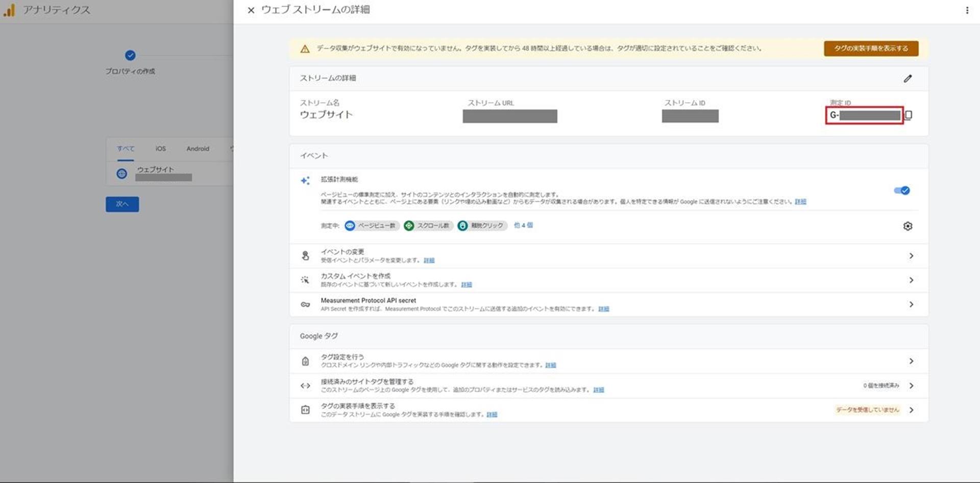This screenshot has width=980, height=483.
Task: Copy the measurement ID with copy icon
Action: click(909, 115)
